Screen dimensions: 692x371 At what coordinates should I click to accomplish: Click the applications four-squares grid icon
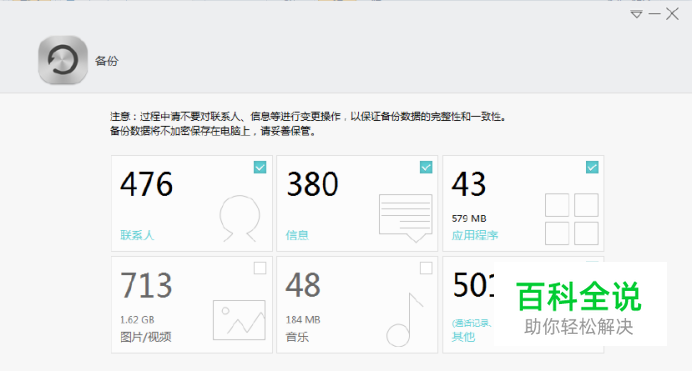coord(572,219)
